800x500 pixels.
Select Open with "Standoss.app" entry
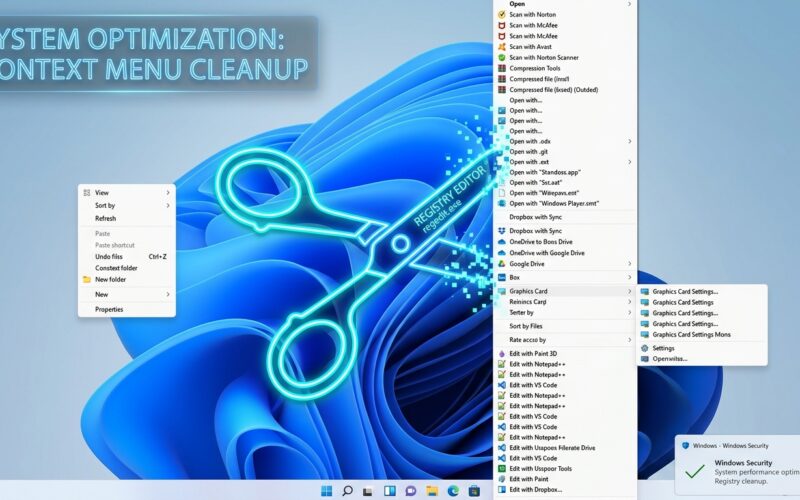(565, 172)
